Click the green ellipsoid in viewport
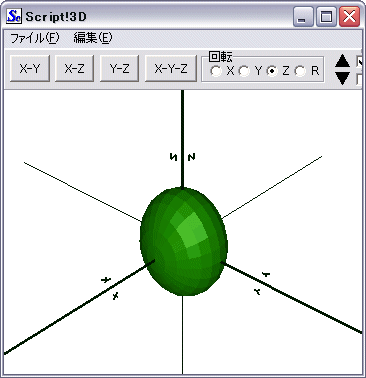The image size is (366, 378). pos(184,241)
